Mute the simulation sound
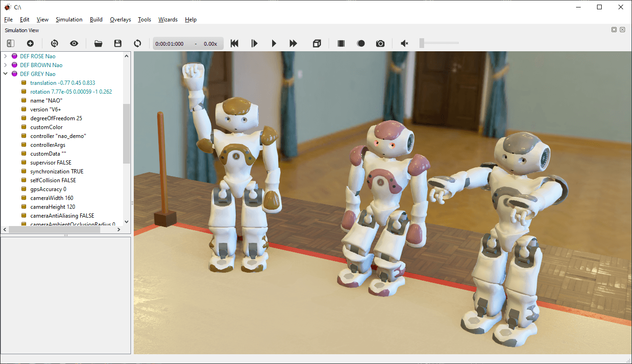This screenshot has height=364, width=632. (404, 43)
